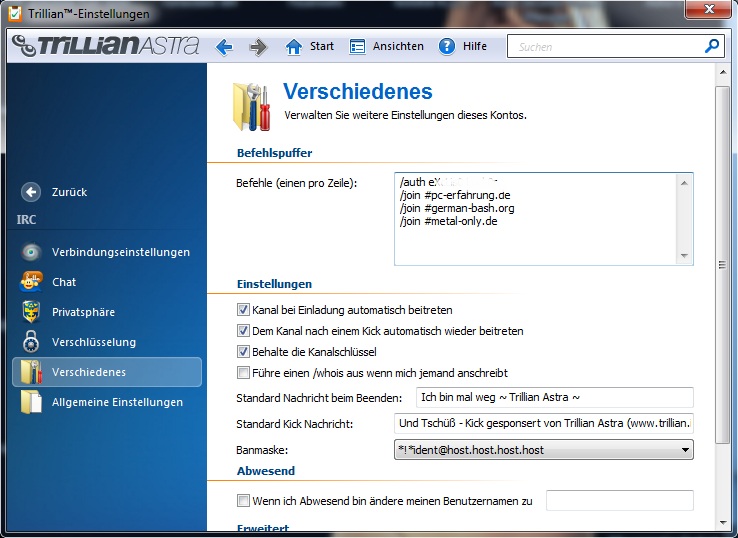This screenshot has width=738, height=538.
Task: Enable change username when Abwesend checkbox
Action: (243, 501)
